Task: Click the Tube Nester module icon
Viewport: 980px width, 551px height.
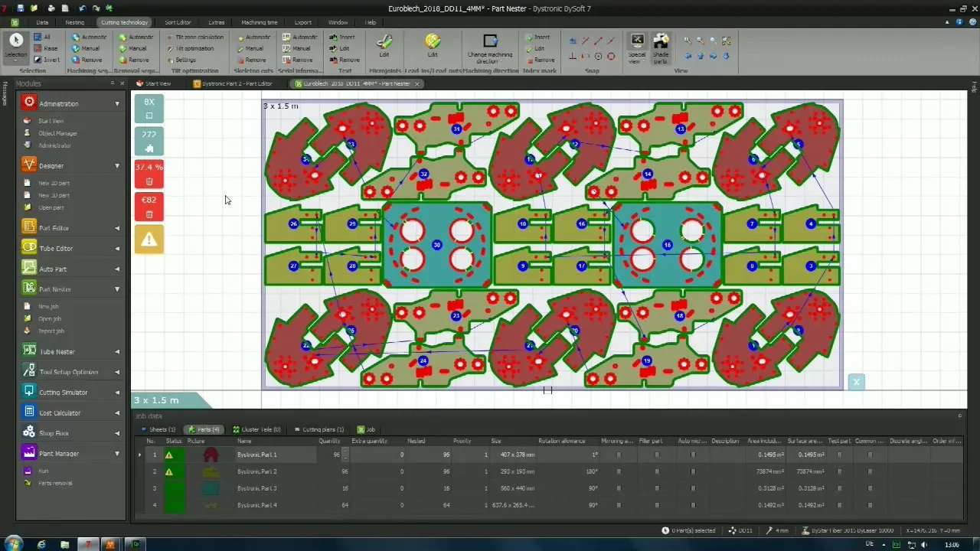Action: coord(29,351)
